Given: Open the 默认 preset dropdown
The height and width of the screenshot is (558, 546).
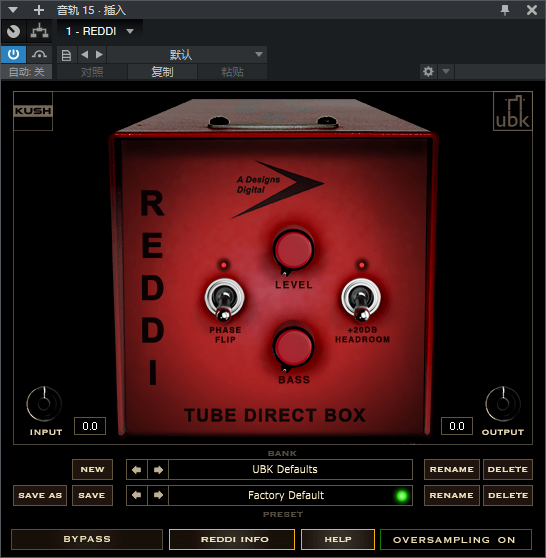Looking at the screenshot, I should click(x=187, y=54).
